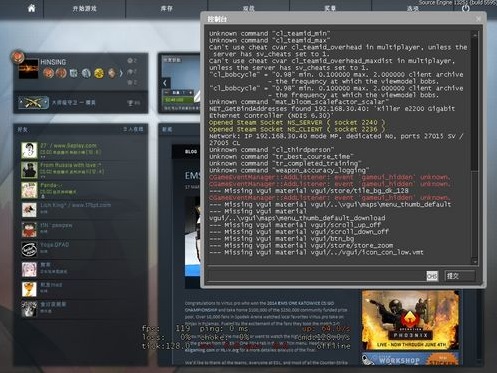This screenshot has width=497, height=373.
Task: Select the diamond-shaped bronze medal
Action: (x=112, y=73)
